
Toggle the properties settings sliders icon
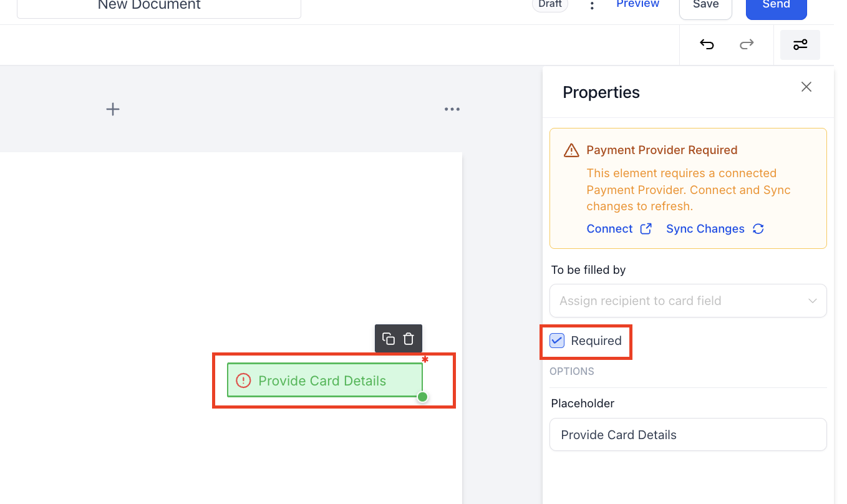[x=800, y=45]
